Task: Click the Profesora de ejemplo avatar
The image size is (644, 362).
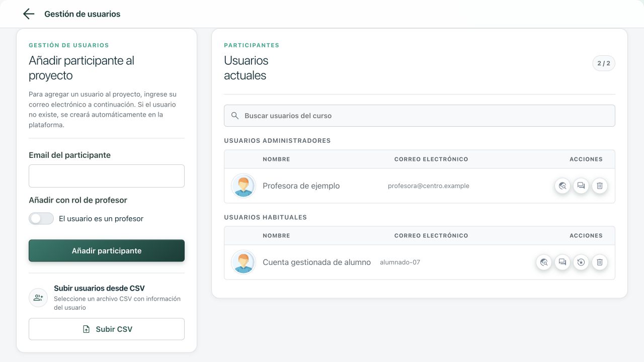Action: click(x=244, y=186)
